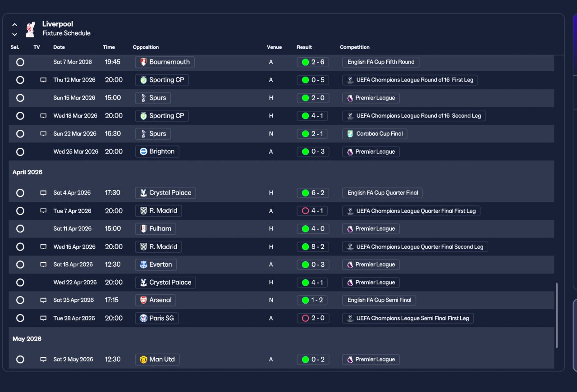This screenshot has height=392, width=577.
Task: Open the 1 - 2 result against Arsenal
Action: 313,300
